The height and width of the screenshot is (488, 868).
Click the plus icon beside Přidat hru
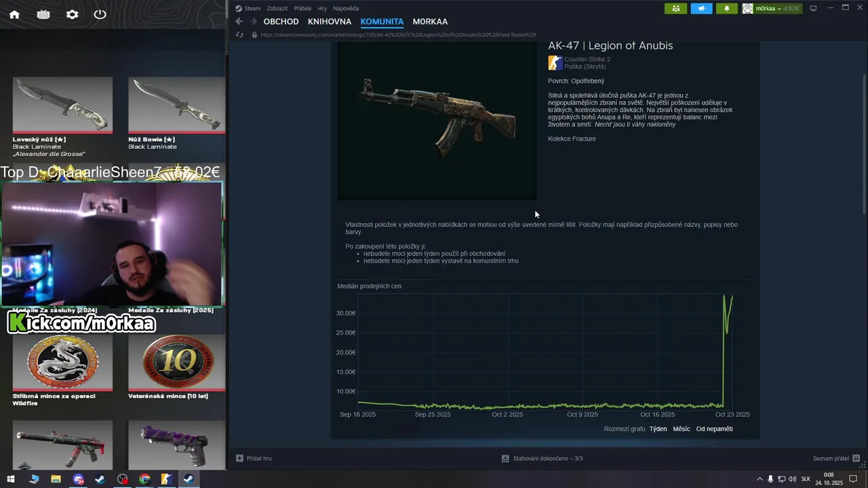(239, 458)
